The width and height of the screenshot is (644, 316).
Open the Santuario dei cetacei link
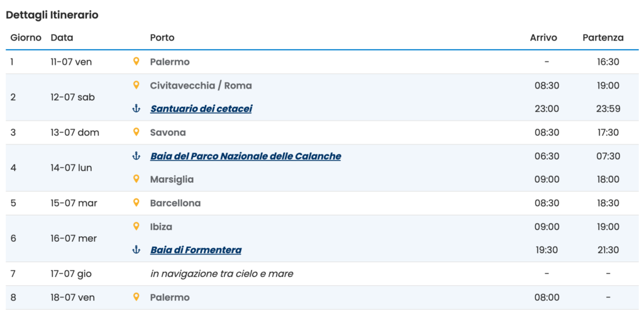[201, 109]
